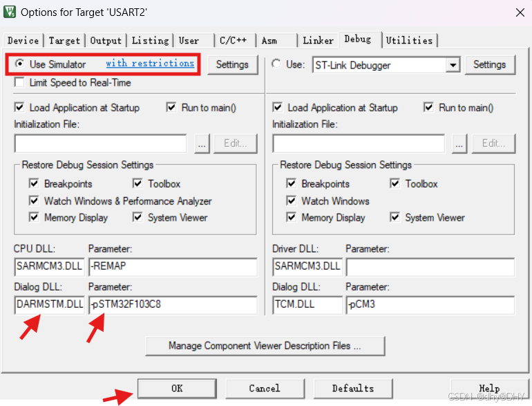Enable Limit Speed to Real-Time checkbox
The image size is (532, 406).
[19, 82]
